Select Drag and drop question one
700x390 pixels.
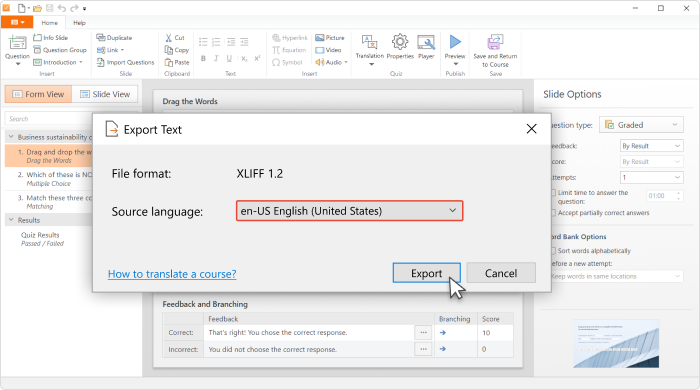pos(49,156)
